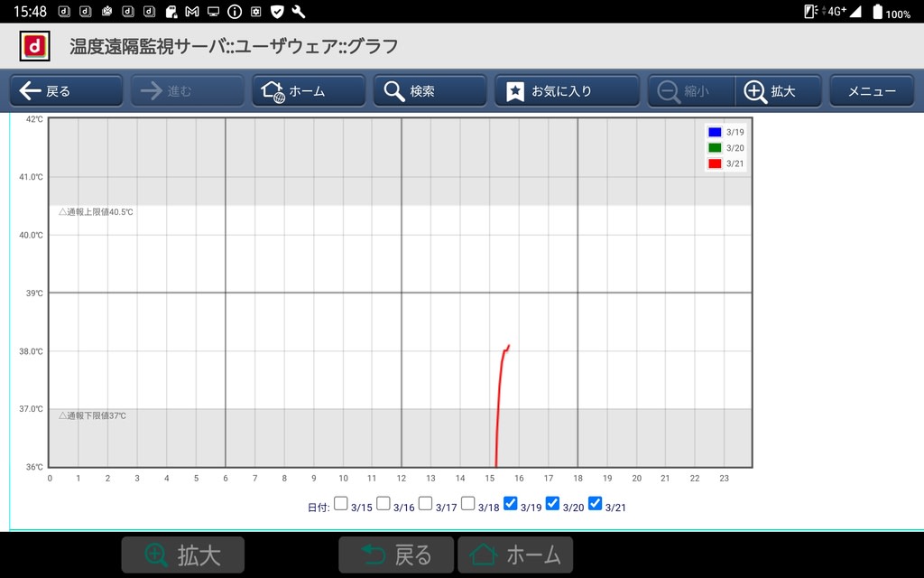
Task: Tap the 拡大 zoom-in button in top toolbar
Action: (778, 91)
